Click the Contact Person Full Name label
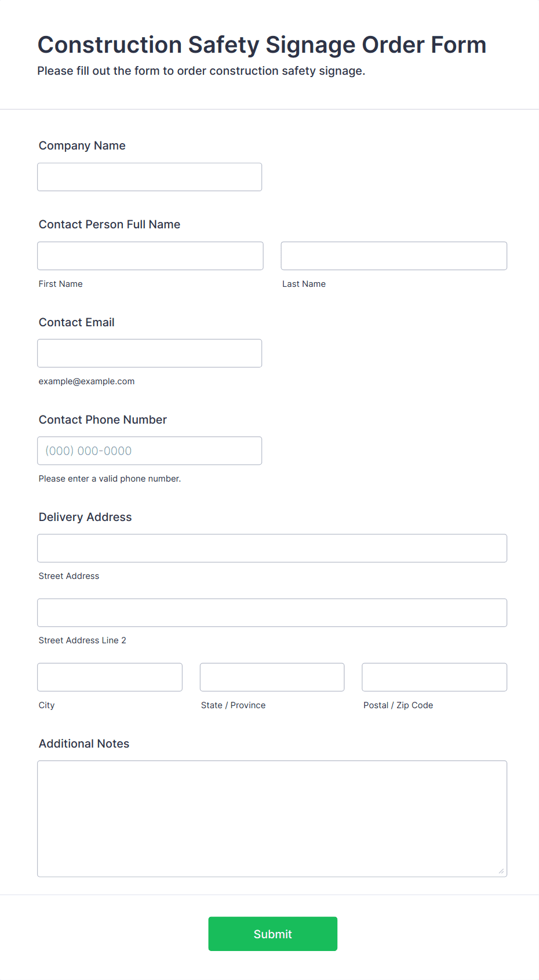 [x=110, y=224]
